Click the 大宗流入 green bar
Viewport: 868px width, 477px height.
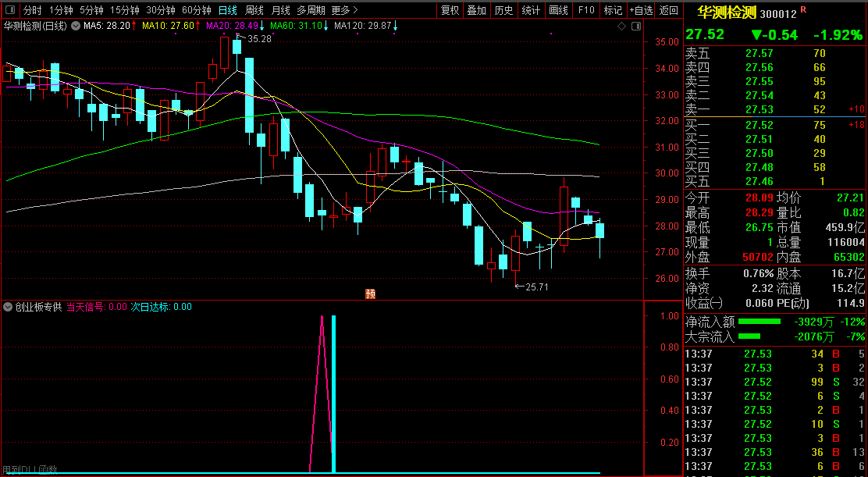pos(749,336)
